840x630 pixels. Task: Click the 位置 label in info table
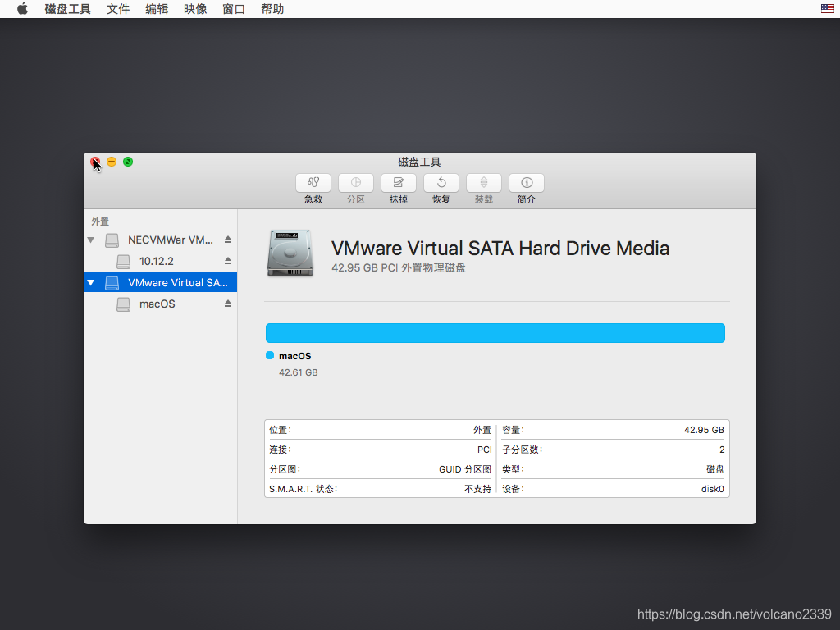coord(281,430)
